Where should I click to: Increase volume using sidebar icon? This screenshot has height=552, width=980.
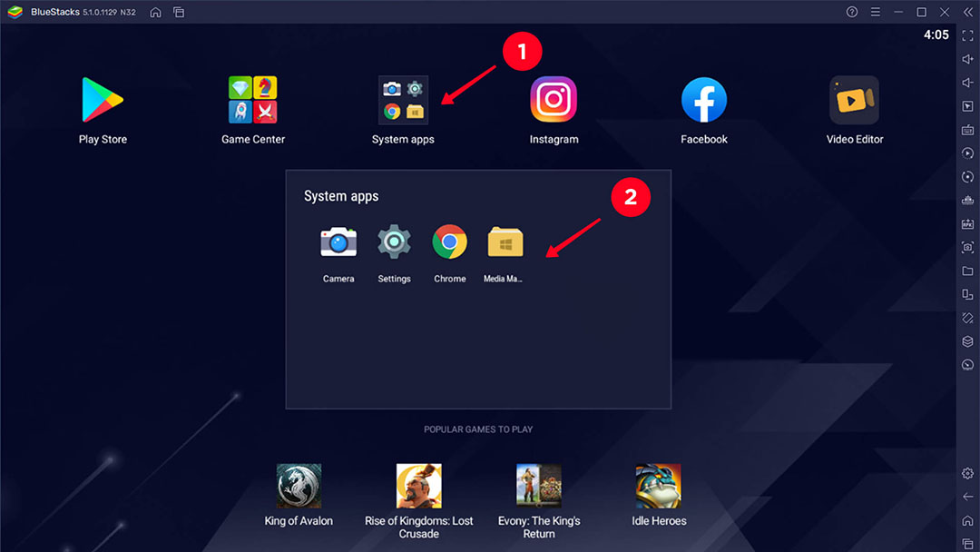[967, 59]
